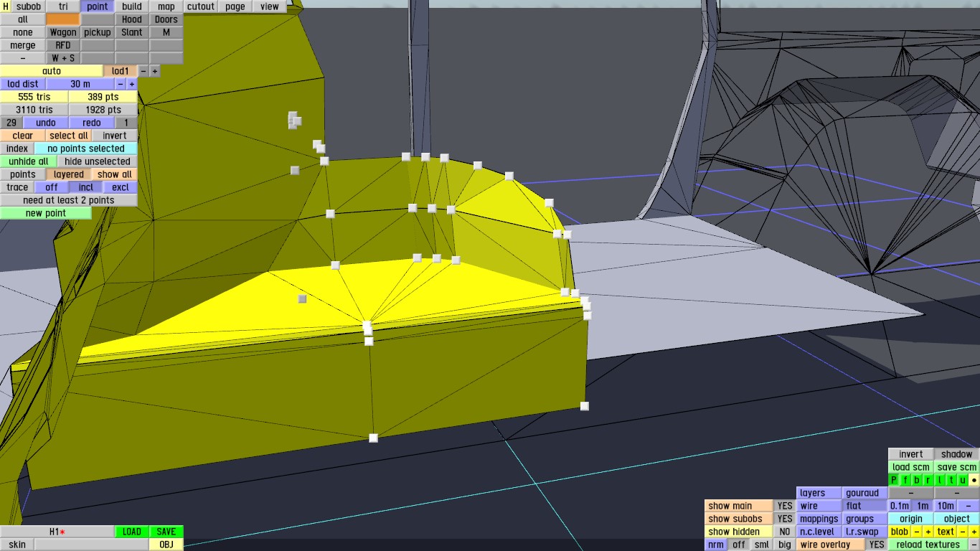Image resolution: width=980 pixels, height=551 pixels.
Task: Switch to the subob editing mode tab
Action: (x=29, y=6)
